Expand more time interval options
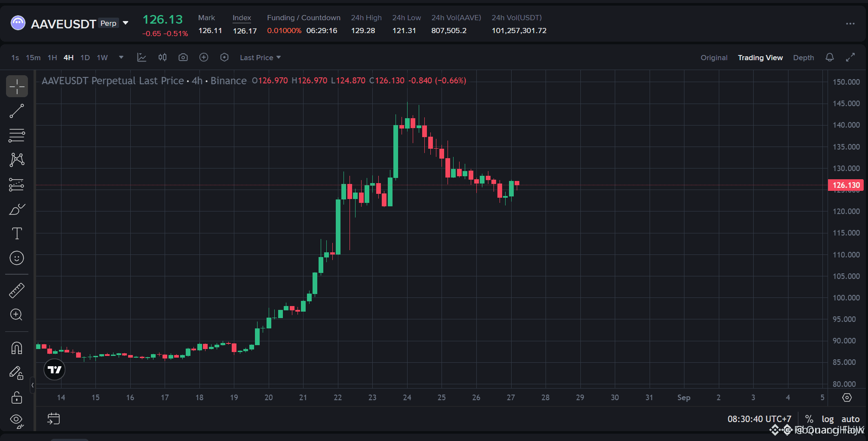Image resolution: width=868 pixels, height=441 pixels. (121, 57)
